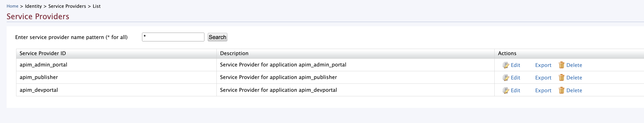Go to Home via the breadcrumb
The image size is (644, 123).
click(12, 6)
